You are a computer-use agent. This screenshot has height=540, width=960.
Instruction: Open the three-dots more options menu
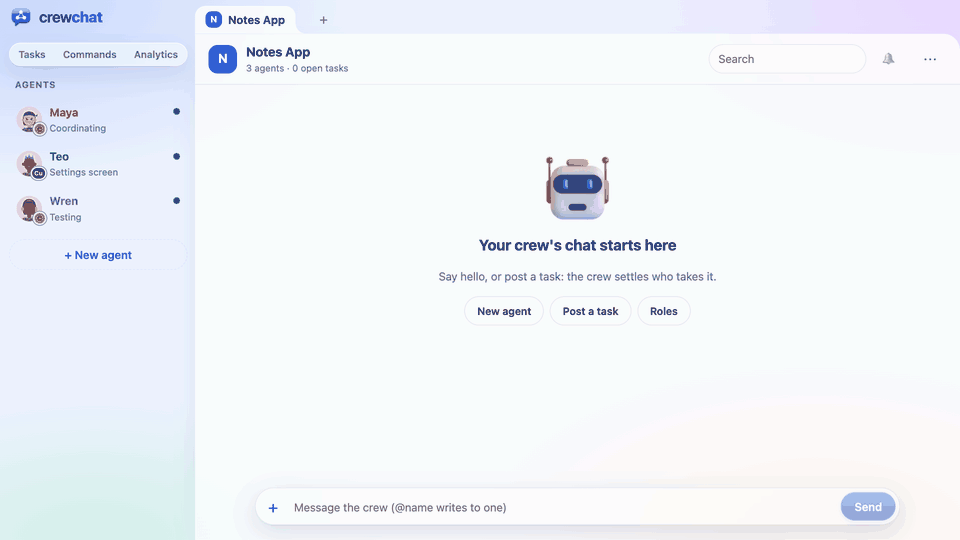coord(930,59)
